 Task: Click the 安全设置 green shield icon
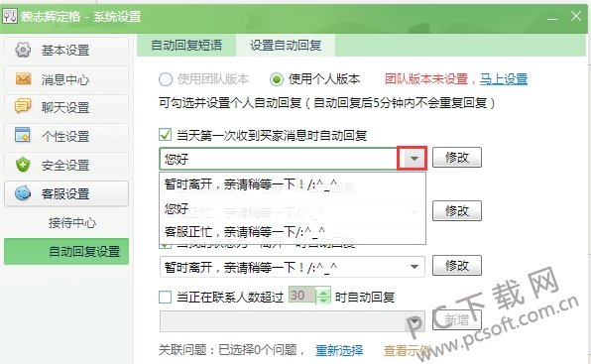point(23,165)
